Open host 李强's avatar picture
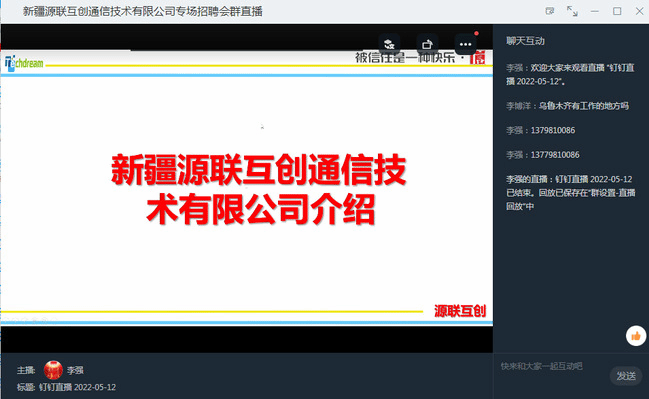This screenshot has height=399, width=649. tap(53, 370)
